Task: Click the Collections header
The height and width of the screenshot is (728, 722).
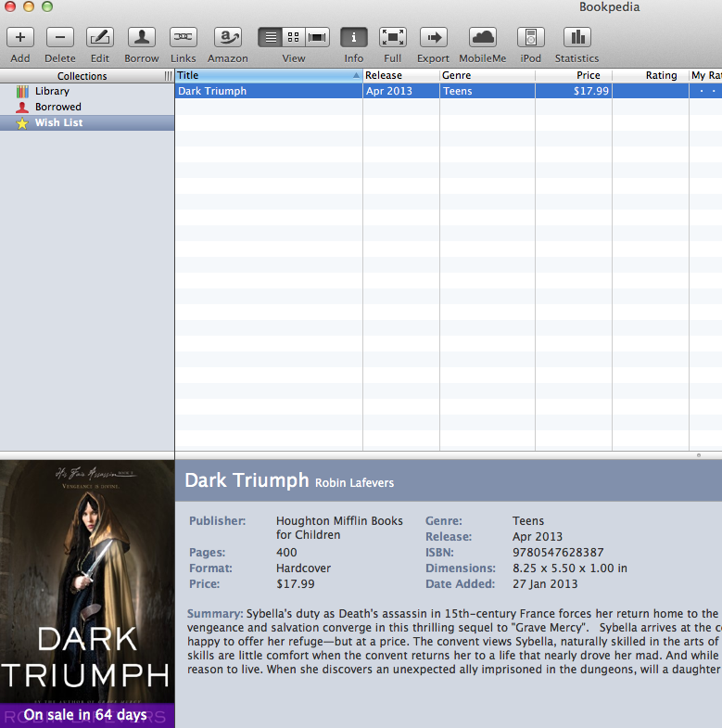Action: click(82, 76)
